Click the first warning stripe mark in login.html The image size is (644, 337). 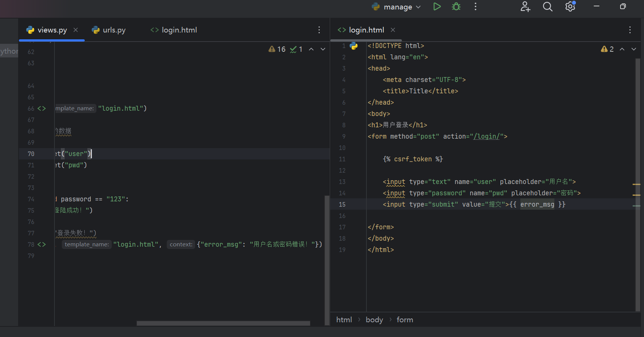point(636,184)
